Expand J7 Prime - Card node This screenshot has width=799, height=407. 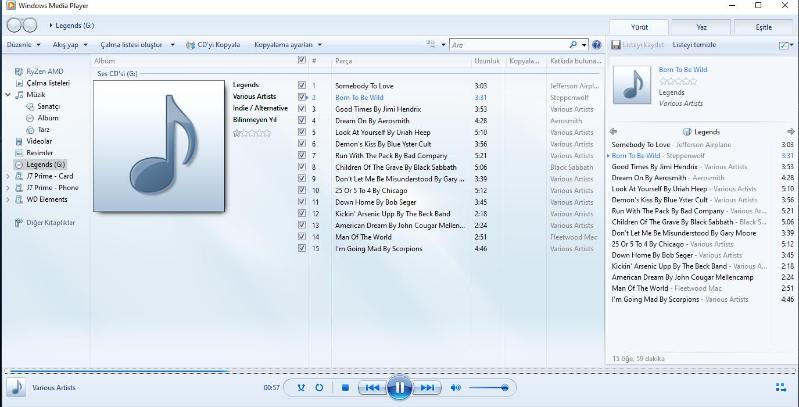8,176
